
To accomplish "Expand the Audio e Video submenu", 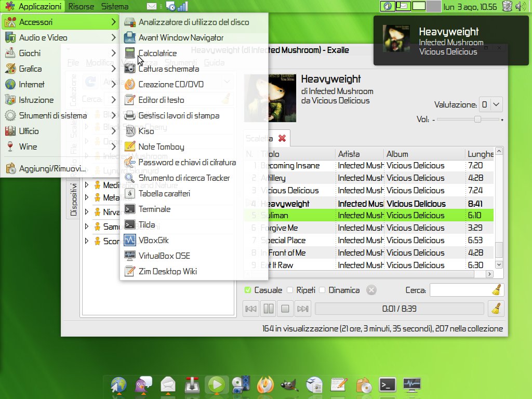I will (x=60, y=37).
